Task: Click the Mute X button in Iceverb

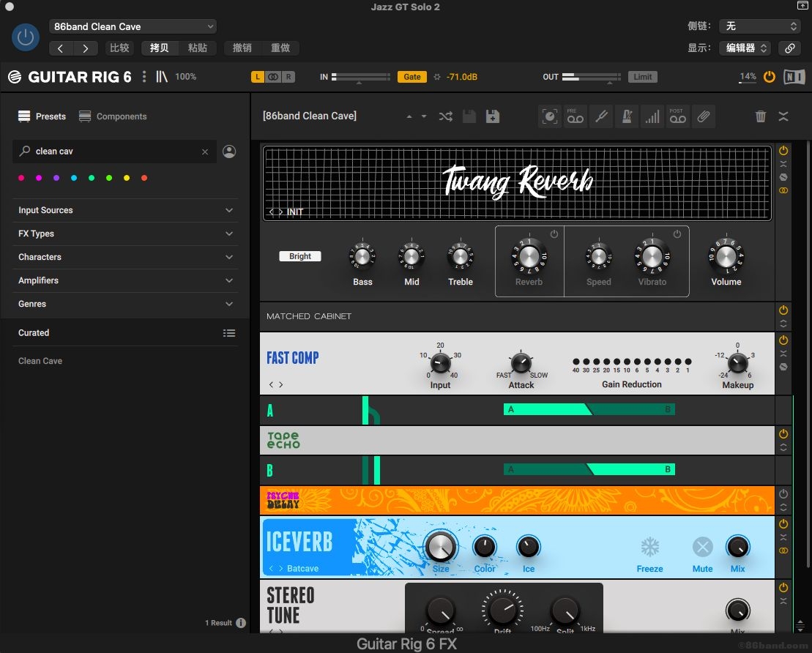Action: click(702, 548)
